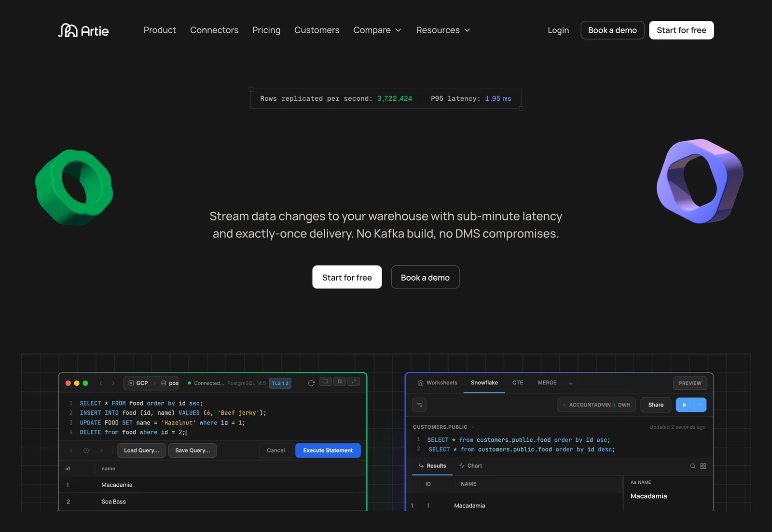Open the ACCOUNTADMIN DWH role selector

596,405
